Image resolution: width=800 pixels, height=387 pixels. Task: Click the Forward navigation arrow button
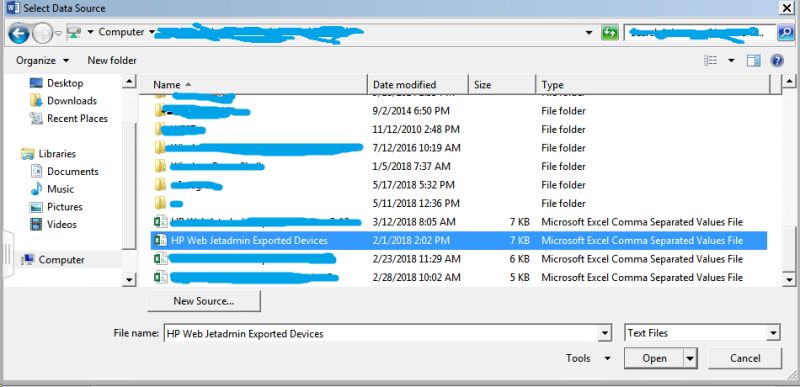[x=42, y=34]
